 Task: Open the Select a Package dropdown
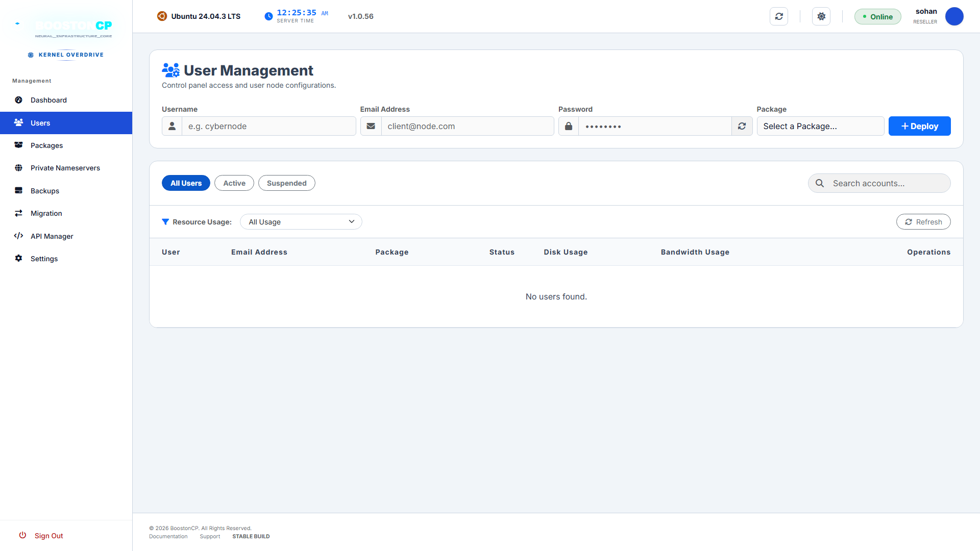[x=820, y=126]
